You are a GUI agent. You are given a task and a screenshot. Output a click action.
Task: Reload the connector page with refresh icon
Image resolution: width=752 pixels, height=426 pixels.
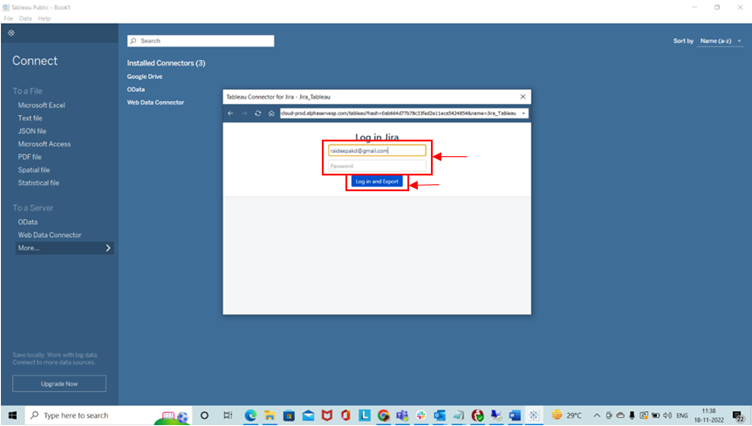pos(258,113)
